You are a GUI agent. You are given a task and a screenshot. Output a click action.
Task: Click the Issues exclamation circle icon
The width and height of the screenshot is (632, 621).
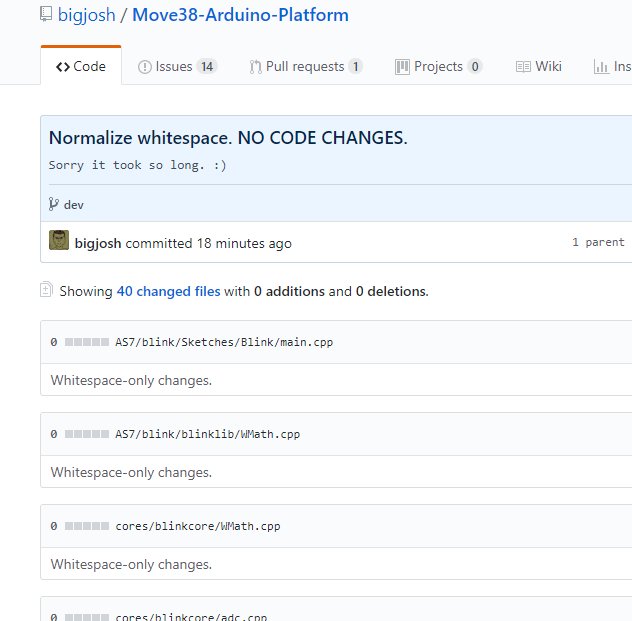tap(145, 67)
